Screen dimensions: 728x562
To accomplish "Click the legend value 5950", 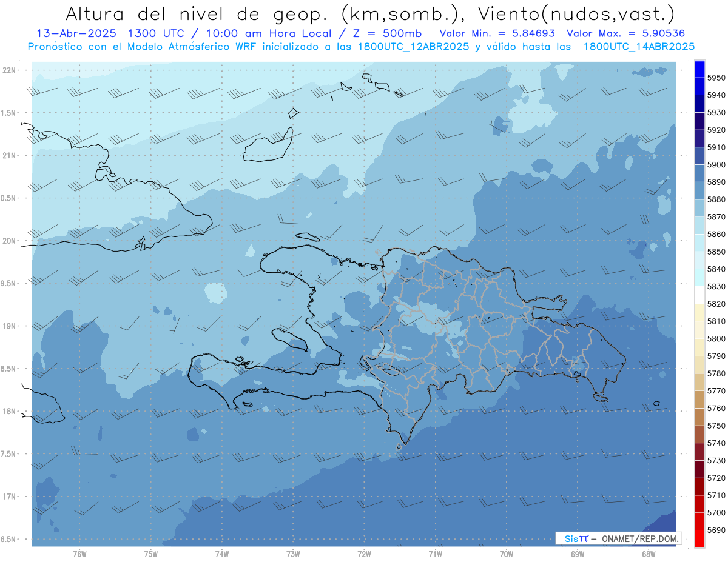I will point(716,78).
